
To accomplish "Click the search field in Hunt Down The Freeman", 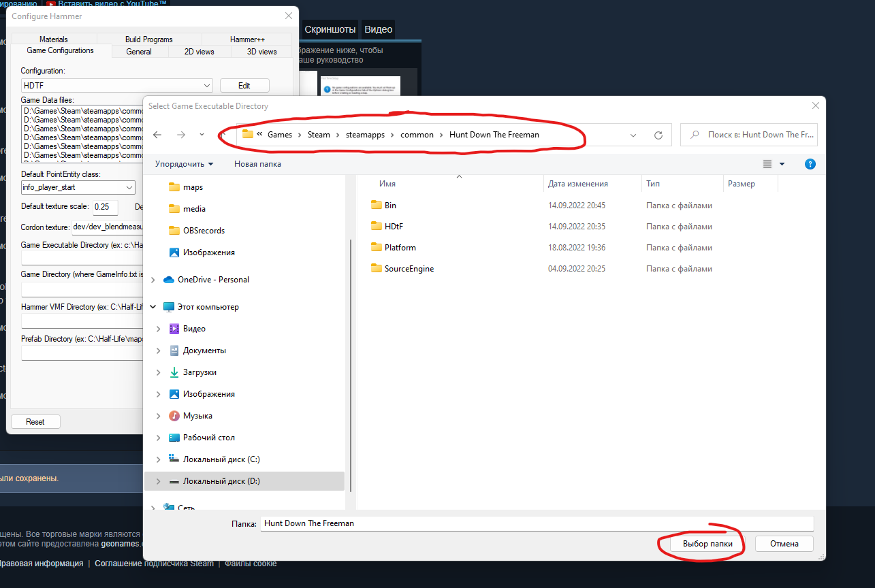I will 749,135.
